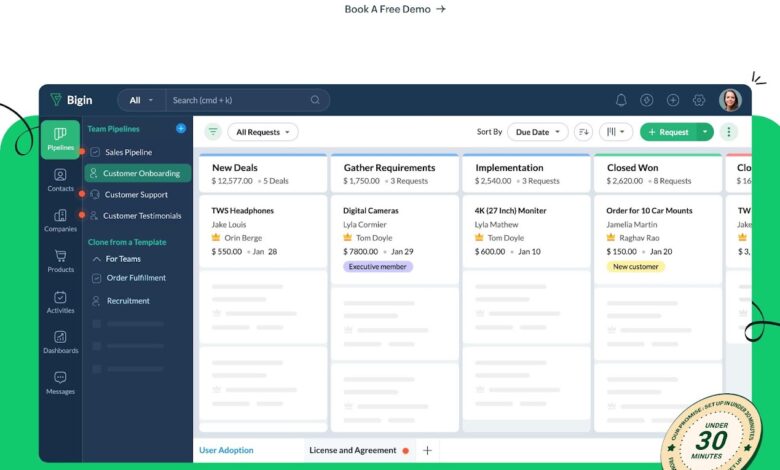The width and height of the screenshot is (780, 470).
Task: Click the notifications bell icon
Action: (621, 100)
